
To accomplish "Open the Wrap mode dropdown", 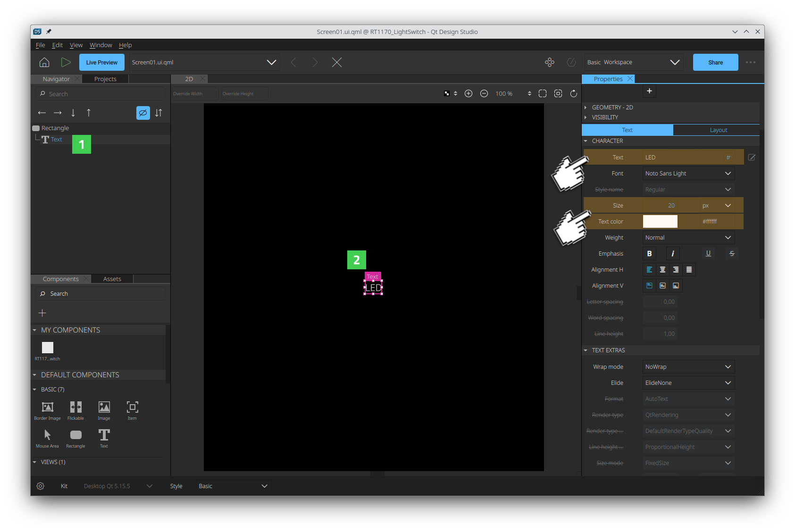I will pyautogui.click(x=688, y=367).
